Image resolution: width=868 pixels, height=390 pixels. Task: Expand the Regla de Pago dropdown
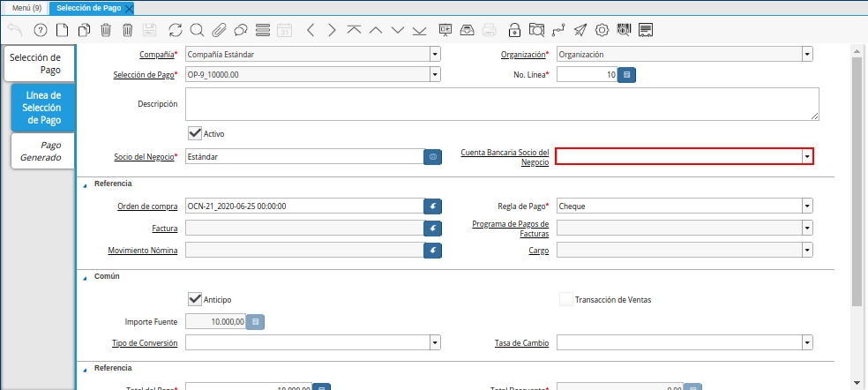click(806, 206)
